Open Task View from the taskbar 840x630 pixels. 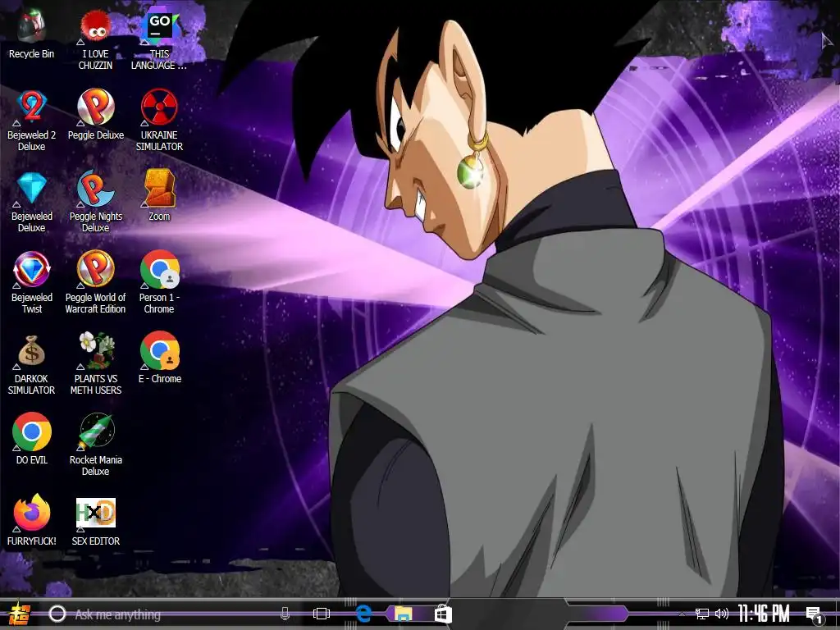click(322, 614)
